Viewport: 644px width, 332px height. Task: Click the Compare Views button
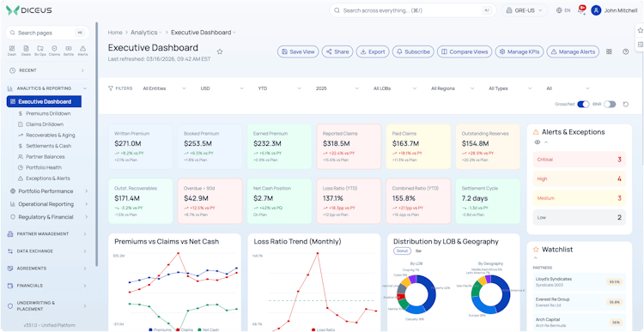(465, 51)
